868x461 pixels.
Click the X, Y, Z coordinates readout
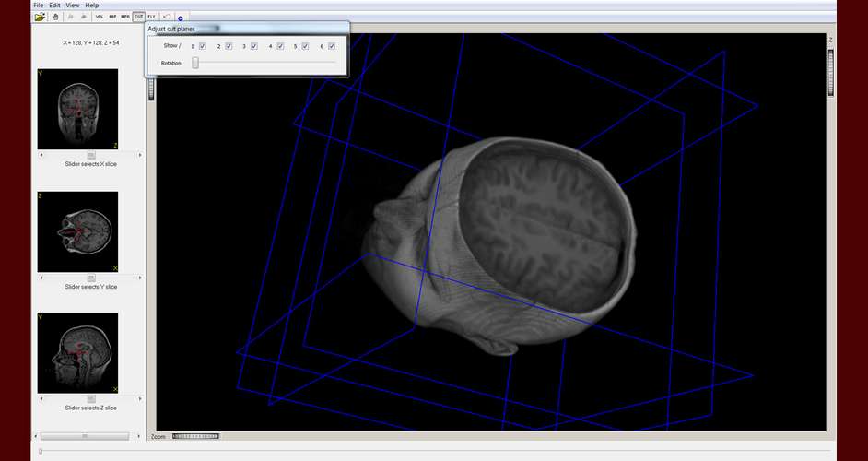(91, 42)
